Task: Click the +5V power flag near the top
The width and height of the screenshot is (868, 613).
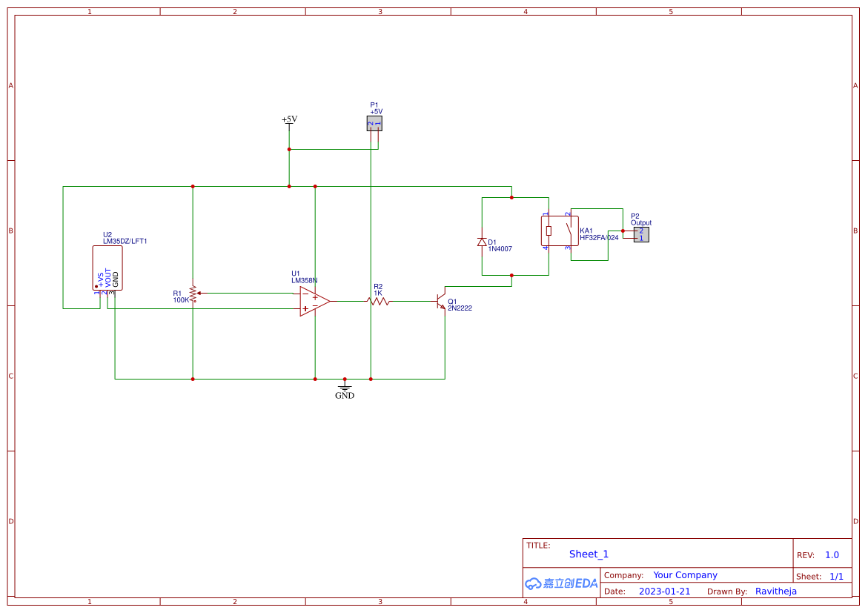Action: tap(288, 120)
